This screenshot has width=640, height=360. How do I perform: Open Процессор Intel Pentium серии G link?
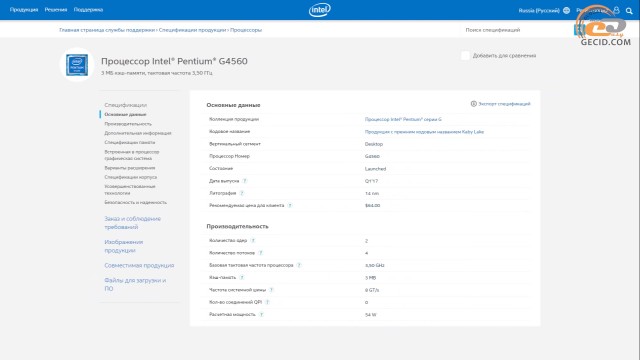coord(403,119)
